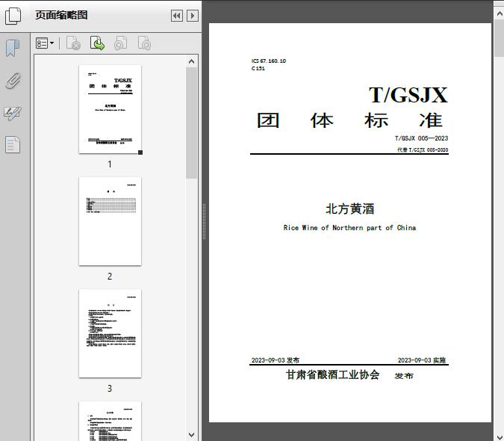Collapse the thumbnails pane with double-arrow

point(177,16)
